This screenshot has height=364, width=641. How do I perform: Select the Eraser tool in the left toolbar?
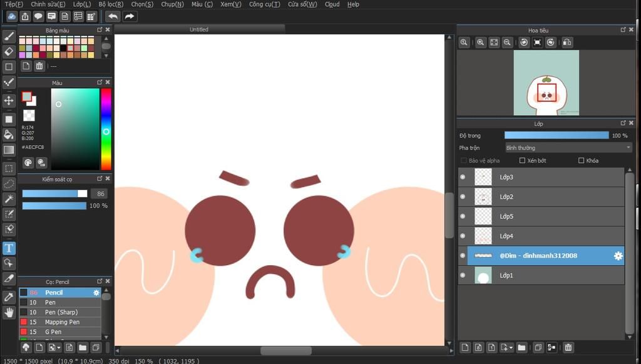(9, 51)
